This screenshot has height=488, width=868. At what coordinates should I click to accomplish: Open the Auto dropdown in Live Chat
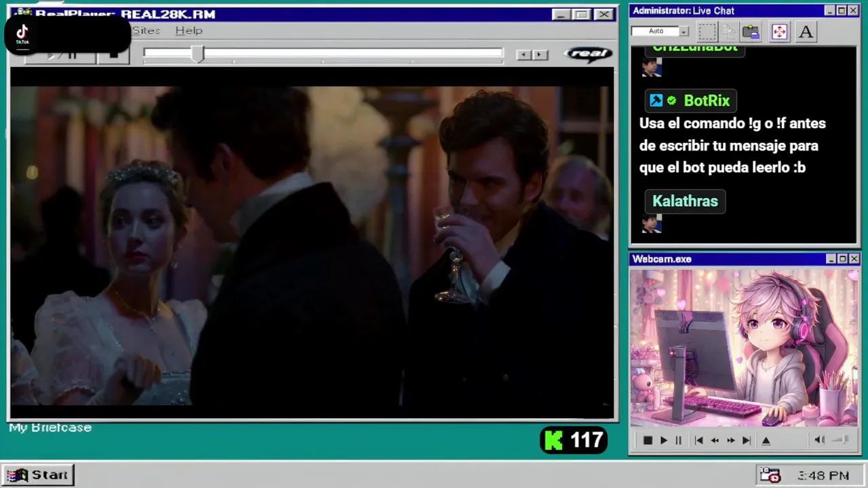click(684, 31)
